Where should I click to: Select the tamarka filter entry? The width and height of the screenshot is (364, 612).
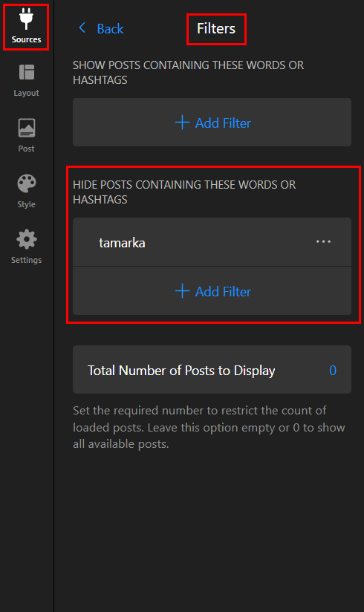click(212, 242)
